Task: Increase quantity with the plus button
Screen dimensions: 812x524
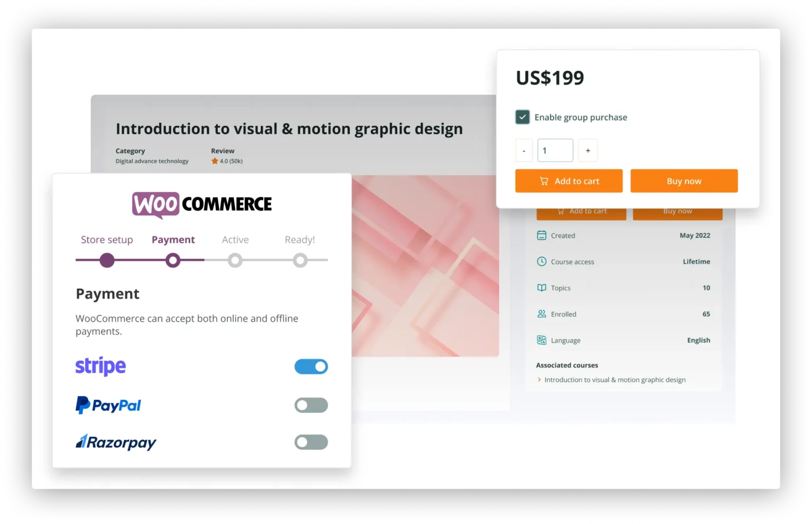Action: pyautogui.click(x=588, y=151)
